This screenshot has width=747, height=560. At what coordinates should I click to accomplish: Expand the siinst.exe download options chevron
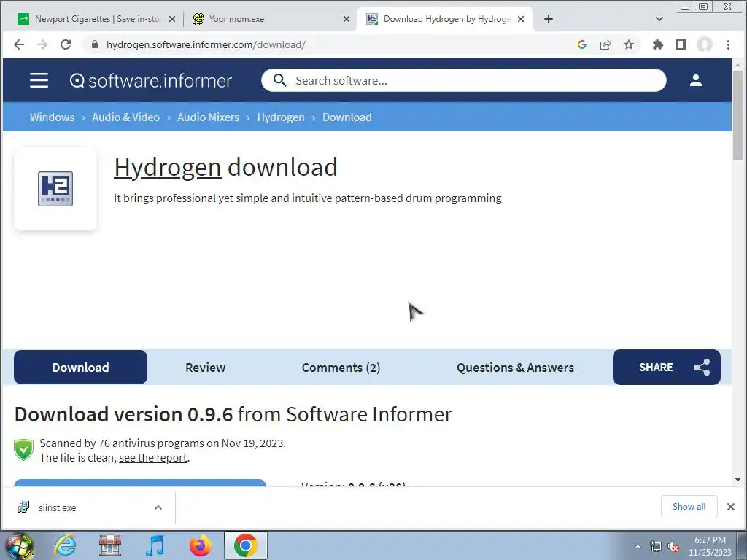click(x=158, y=507)
